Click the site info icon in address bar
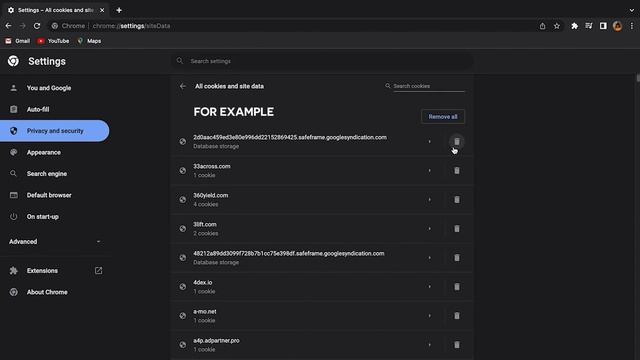This screenshot has width=640, height=360. (54, 26)
